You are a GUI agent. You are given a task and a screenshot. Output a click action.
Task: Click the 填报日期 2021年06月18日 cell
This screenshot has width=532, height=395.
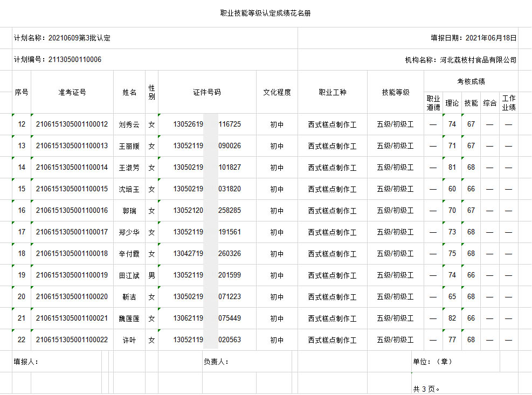coord(473,38)
